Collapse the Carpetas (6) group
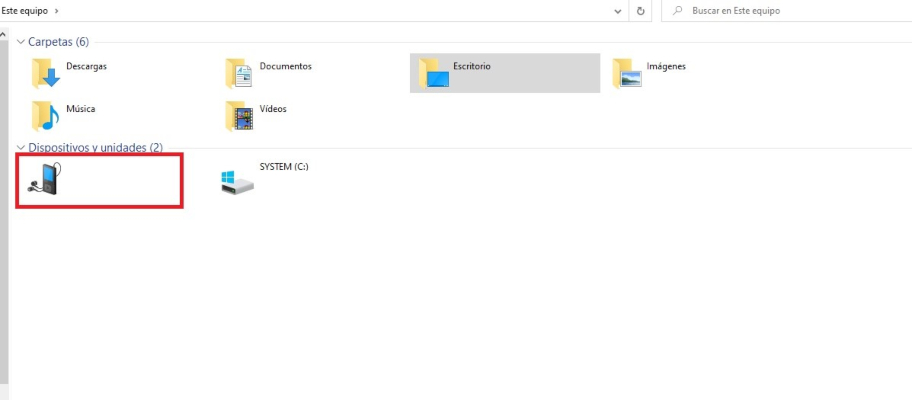 pyautogui.click(x=21, y=42)
